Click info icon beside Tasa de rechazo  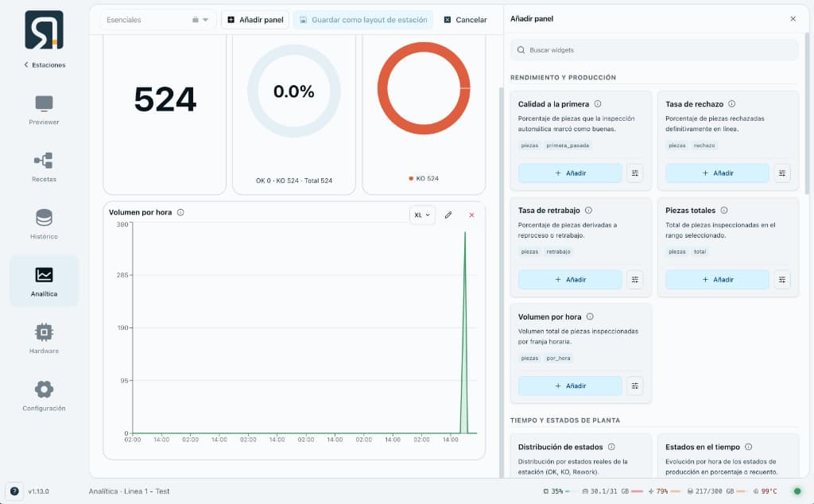point(731,104)
